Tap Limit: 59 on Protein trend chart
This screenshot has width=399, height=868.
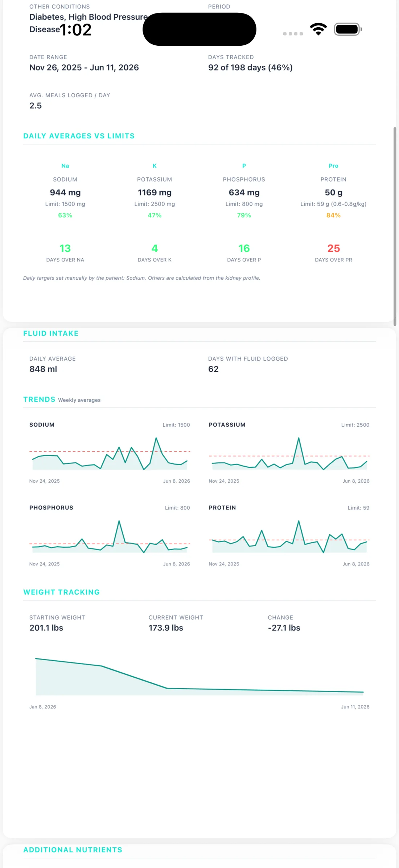[358, 508]
